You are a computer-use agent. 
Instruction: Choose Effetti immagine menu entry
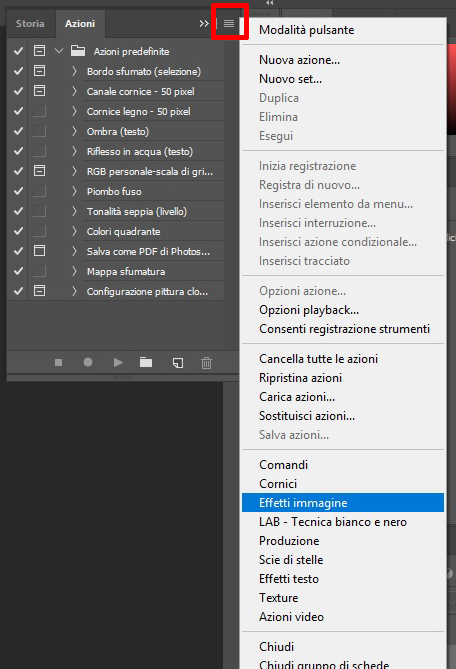coord(343,503)
